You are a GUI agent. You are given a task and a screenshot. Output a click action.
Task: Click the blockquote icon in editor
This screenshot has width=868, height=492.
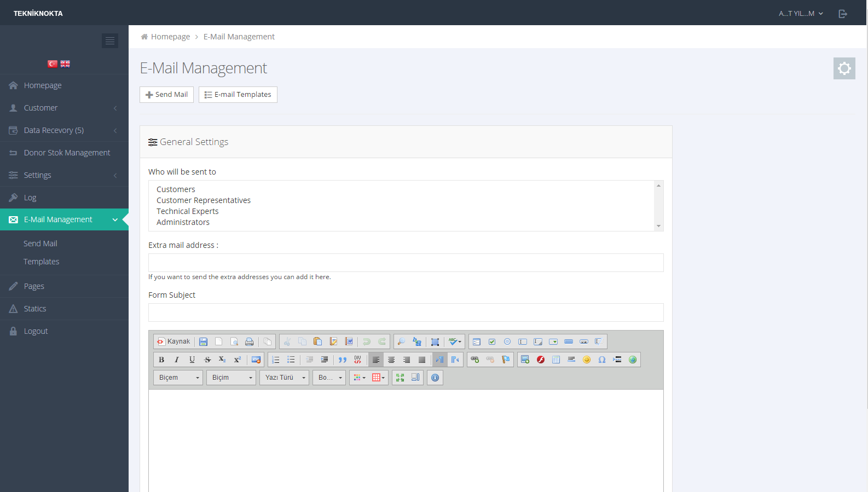point(343,360)
